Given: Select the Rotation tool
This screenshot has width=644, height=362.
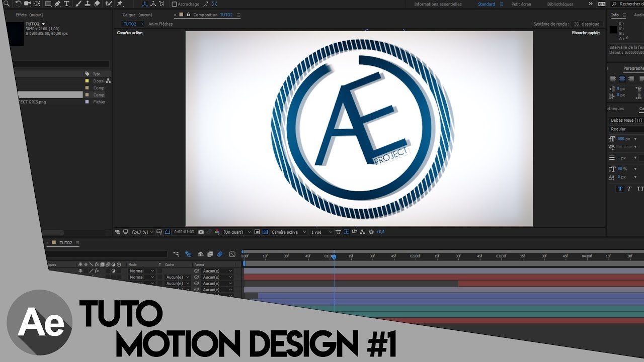Looking at the screenshot, I should pos(18,4).
